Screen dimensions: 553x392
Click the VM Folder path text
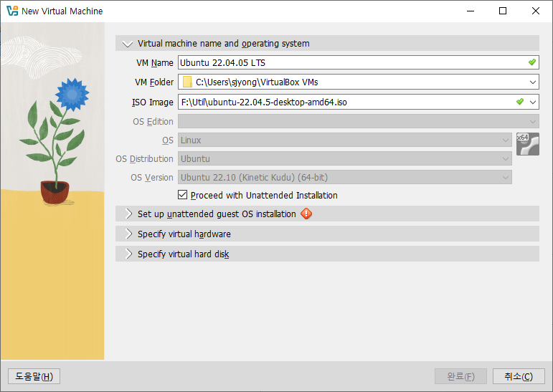(x=257, y=82)
